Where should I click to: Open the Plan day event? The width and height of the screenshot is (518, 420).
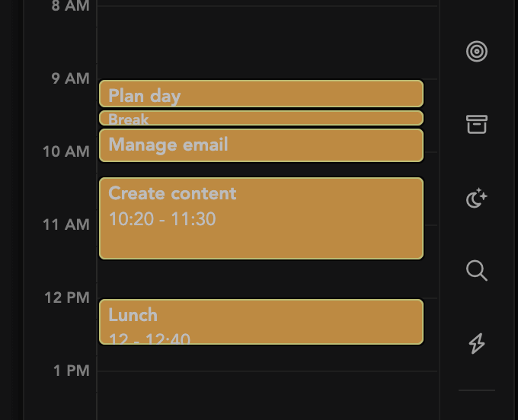point(261,94)
